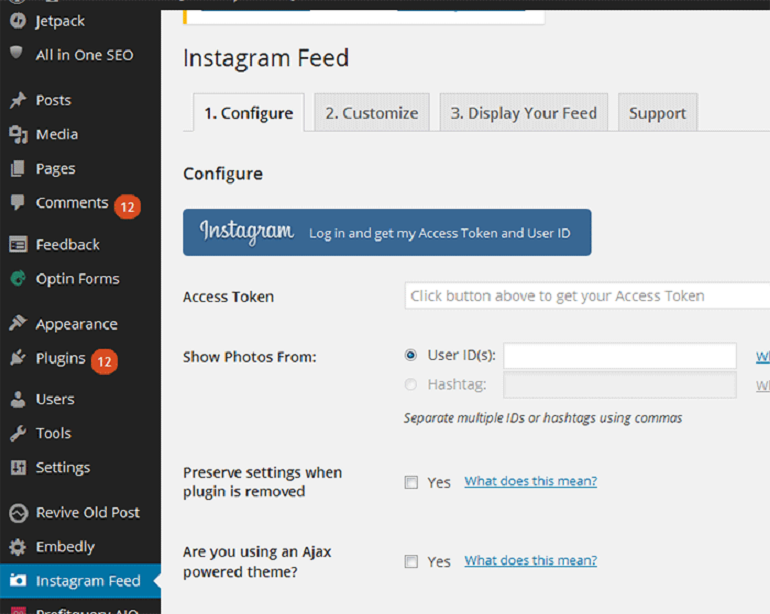The height and width of the screenshot is (614, 770).
Task: Check the Ajax powered theme checkbox
Action: (412, 561)
